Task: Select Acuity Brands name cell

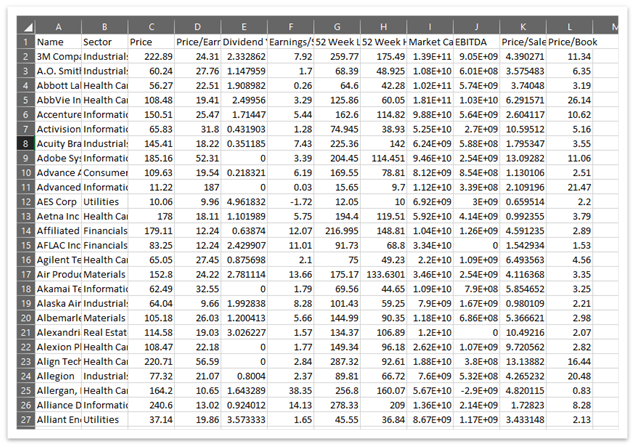Action: pyautogui.click(x=58, y=144)
